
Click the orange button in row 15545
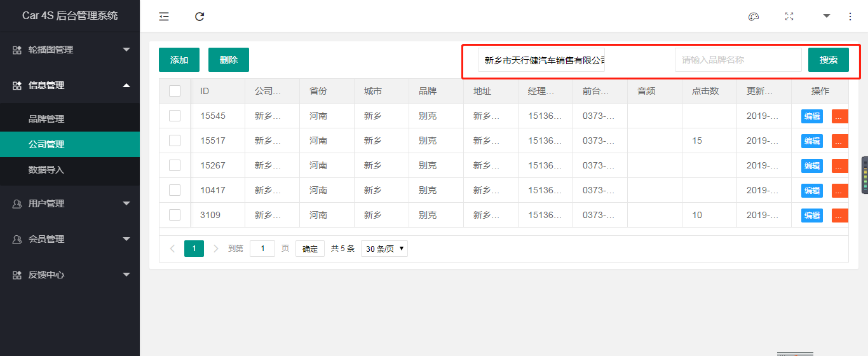(x=840, y=116)
